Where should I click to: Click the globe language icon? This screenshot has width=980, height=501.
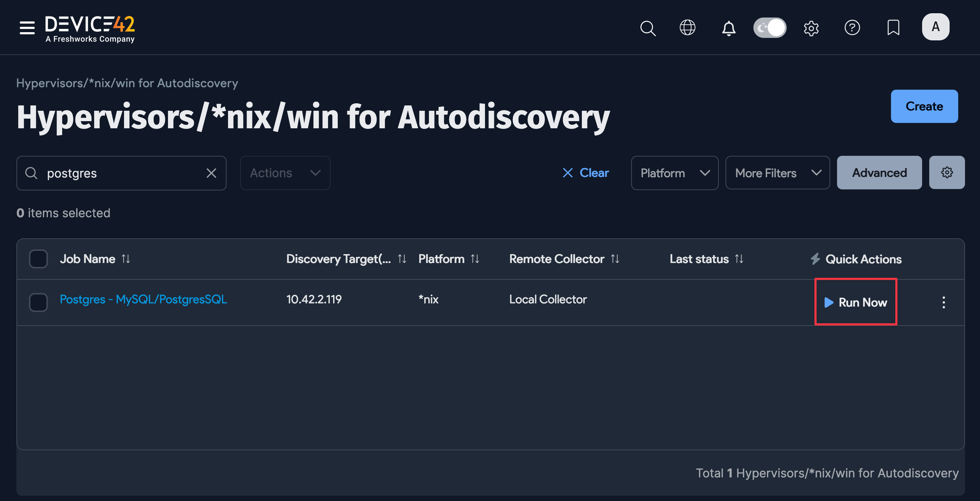tap(687, 28)
